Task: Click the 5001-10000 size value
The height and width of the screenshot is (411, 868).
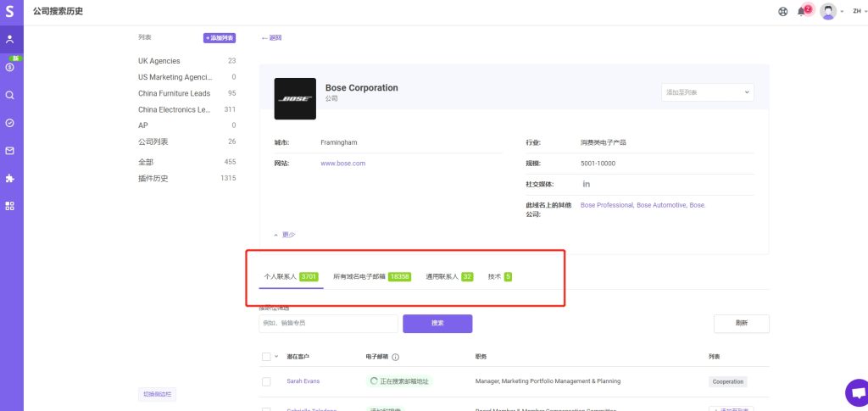Action: 598,164
